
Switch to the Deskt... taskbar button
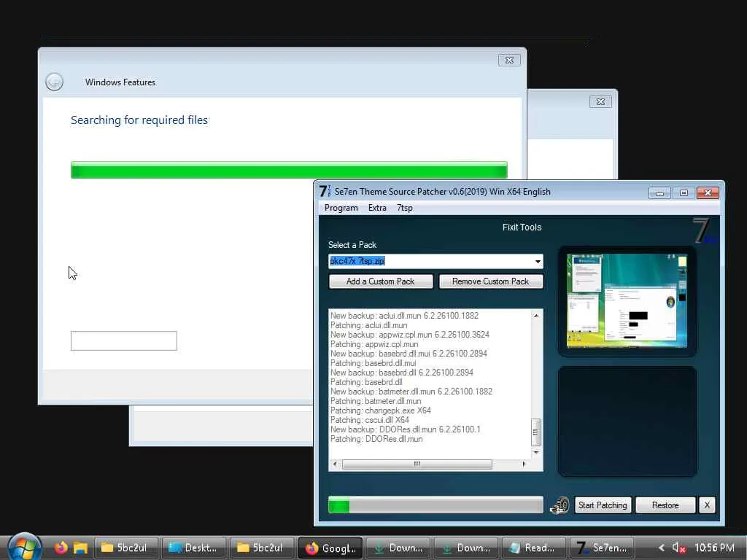[x=194, y=548]
